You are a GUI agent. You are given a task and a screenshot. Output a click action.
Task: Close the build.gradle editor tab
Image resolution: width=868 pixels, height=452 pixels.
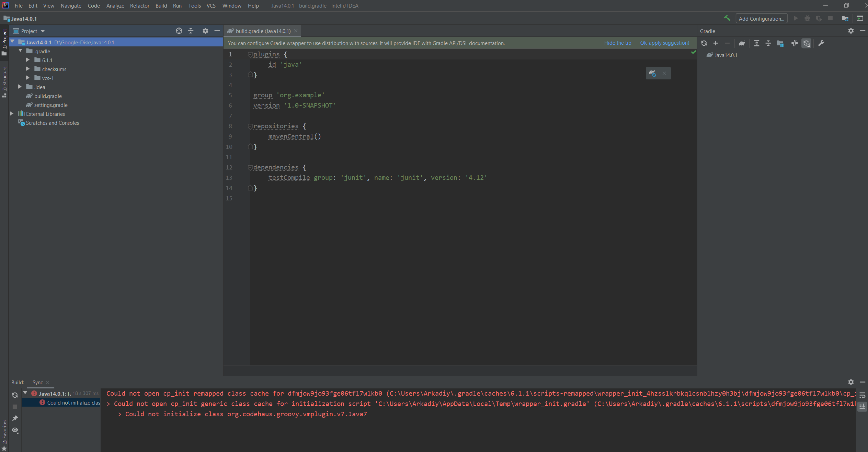[x=296, y=31]
